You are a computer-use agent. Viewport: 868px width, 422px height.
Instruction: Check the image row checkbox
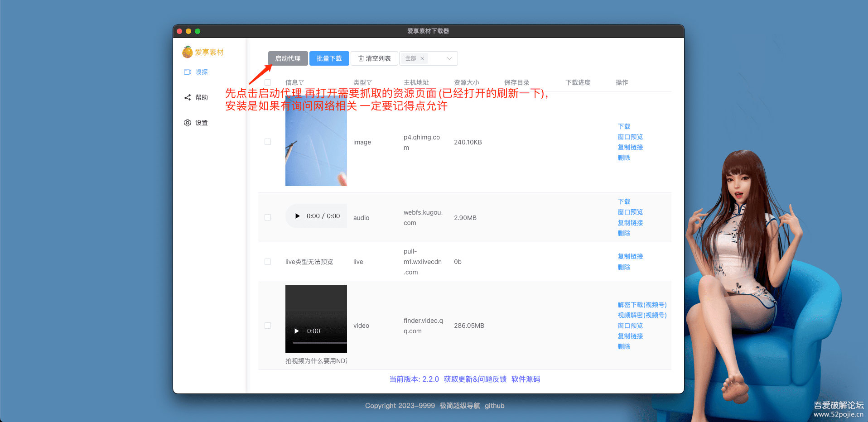pos(268,142)
